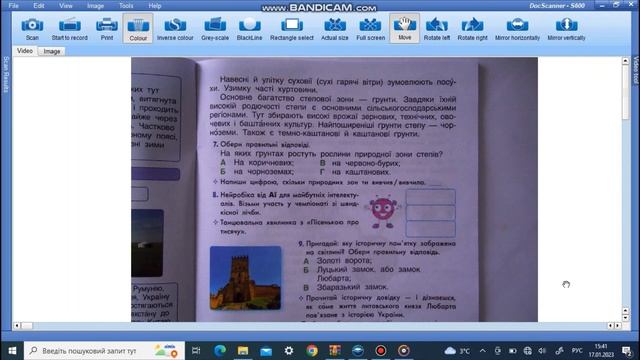Image resolution: width=640 pixels, height=360 pixels.
Task: Open the clock and date 15:41
Action: click(x=601, y=351)
